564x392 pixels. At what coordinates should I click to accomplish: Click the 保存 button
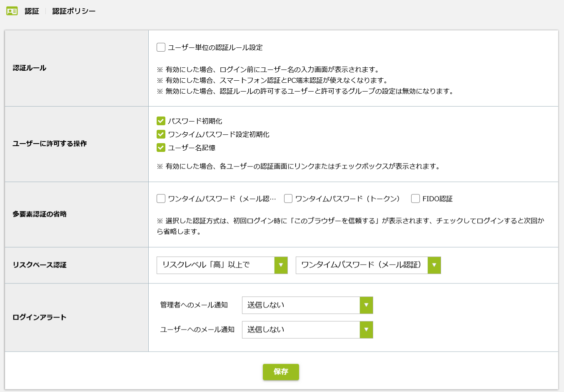(281, 372)
